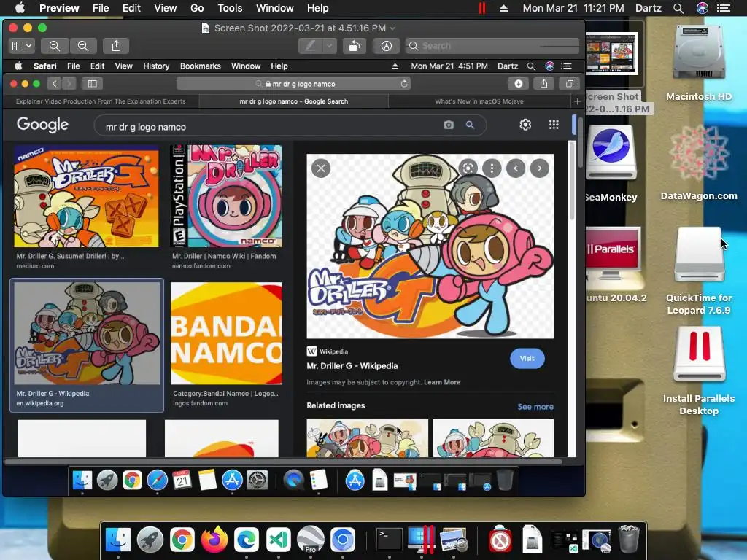Viewport: 747px width, 560px height.
Task: Click the Preview toolbar Search field
Action: click(x=492, y=46)
